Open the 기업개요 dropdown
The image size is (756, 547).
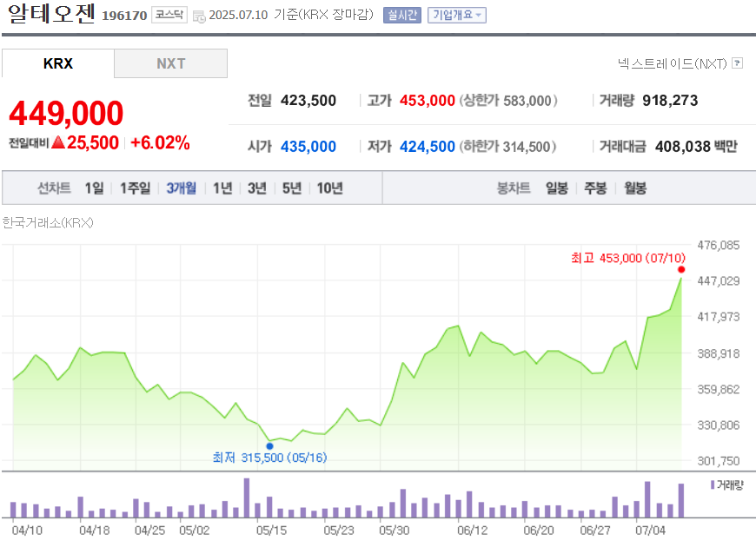pos(456,16)
